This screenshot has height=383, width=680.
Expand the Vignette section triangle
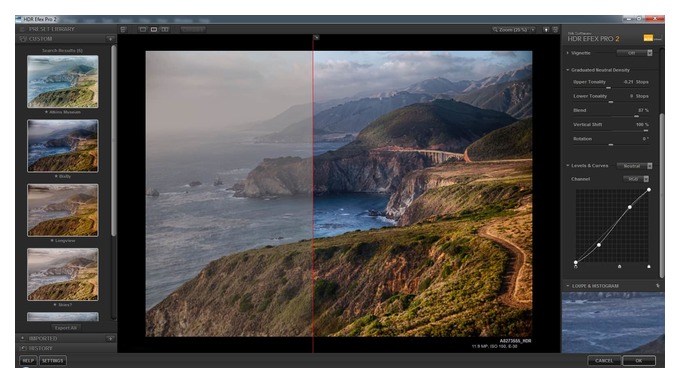pyautogui.click(x=567, y=53)
